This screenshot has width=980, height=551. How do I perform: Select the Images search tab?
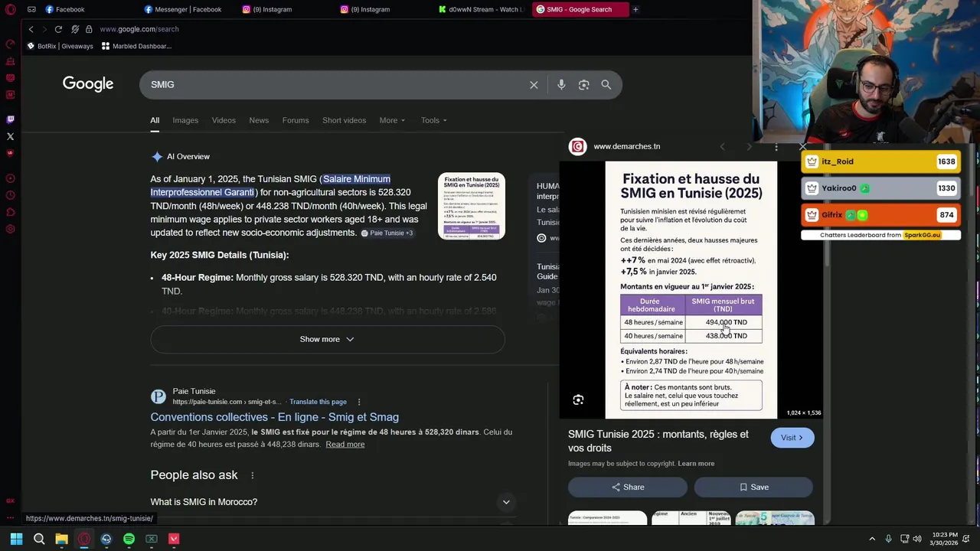tap(185, 120)
